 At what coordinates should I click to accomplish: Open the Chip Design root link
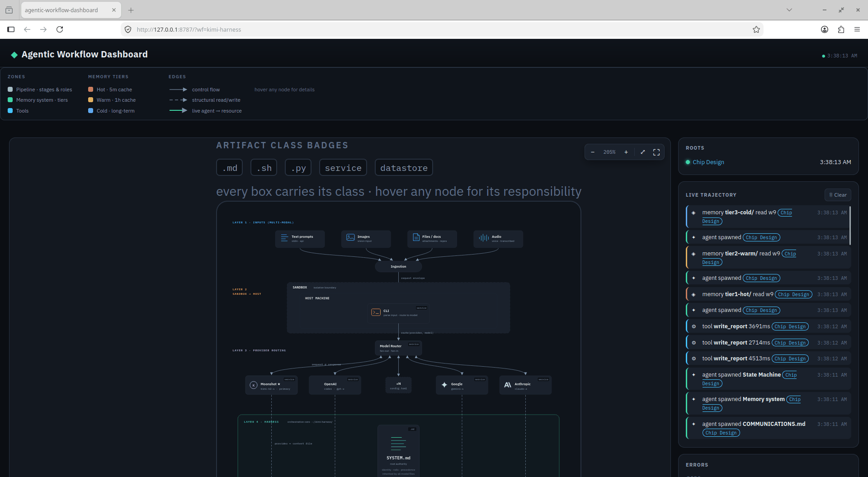(708, 162)
